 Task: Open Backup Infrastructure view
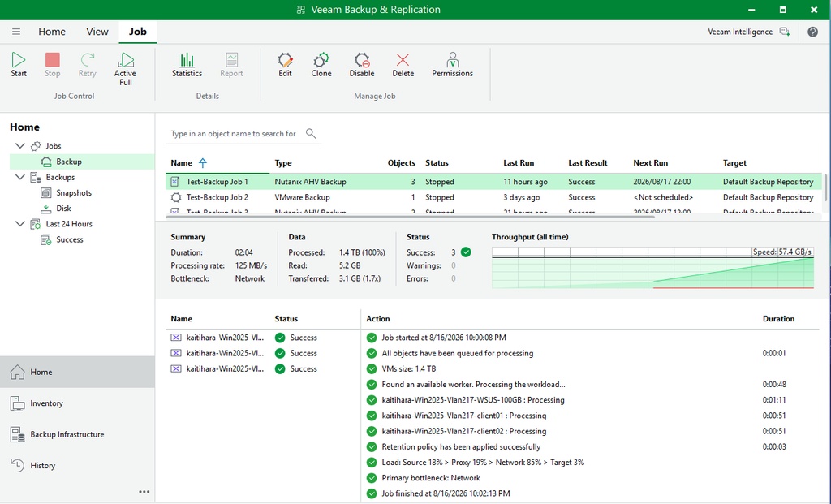pos(77,434)
